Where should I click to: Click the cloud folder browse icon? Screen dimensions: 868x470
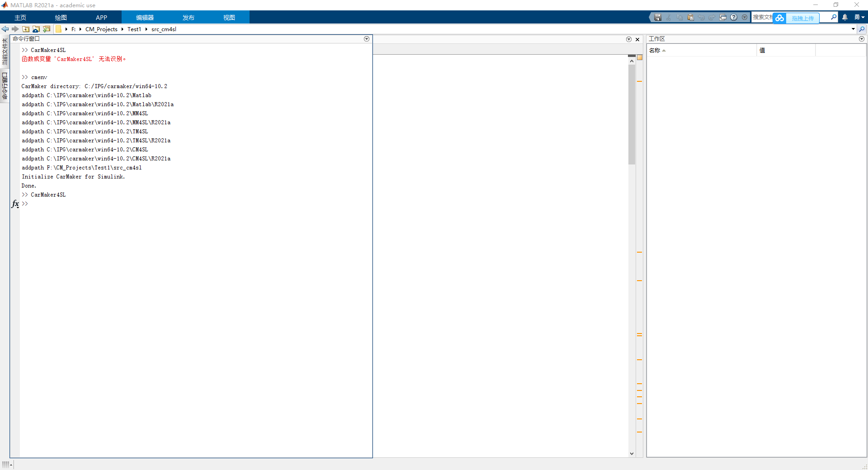click(x=36, y=29)
